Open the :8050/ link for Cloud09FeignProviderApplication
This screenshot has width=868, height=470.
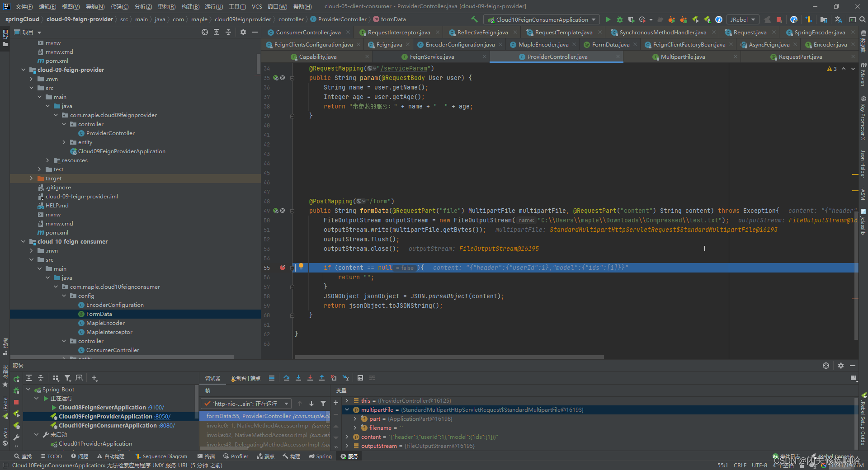(162, 416)
